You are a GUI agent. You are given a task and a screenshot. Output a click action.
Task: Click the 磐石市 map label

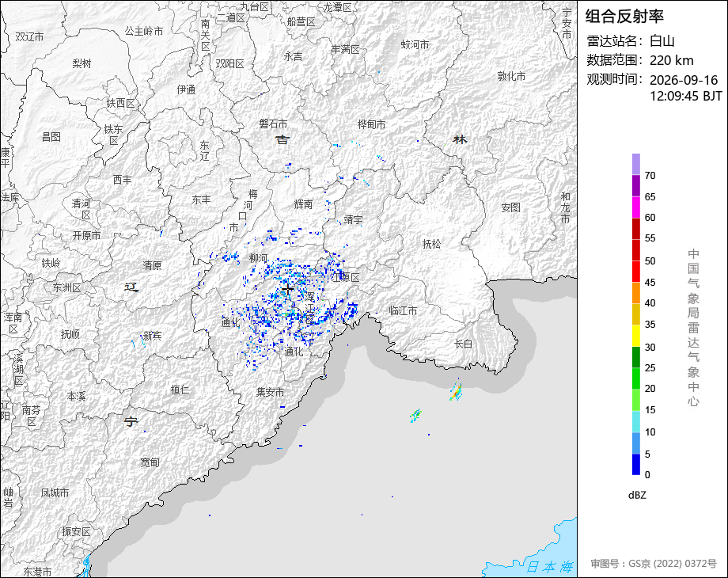point(273,124)
